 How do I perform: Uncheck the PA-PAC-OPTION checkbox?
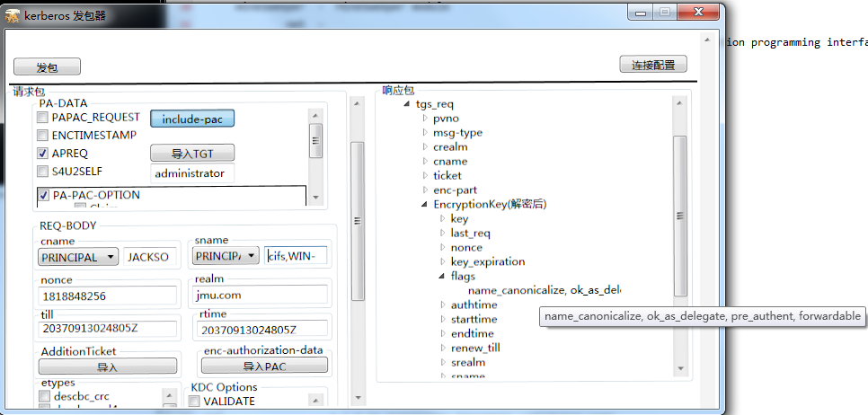[x=44, y=195]
